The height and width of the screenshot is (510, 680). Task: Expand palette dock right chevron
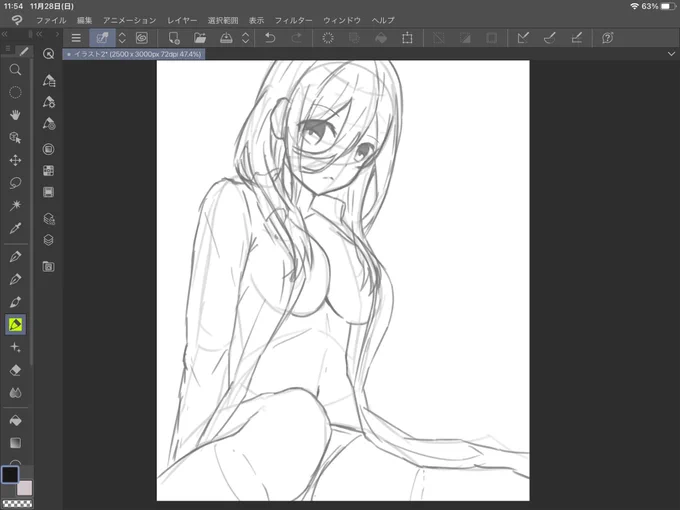tap(57, 34)
